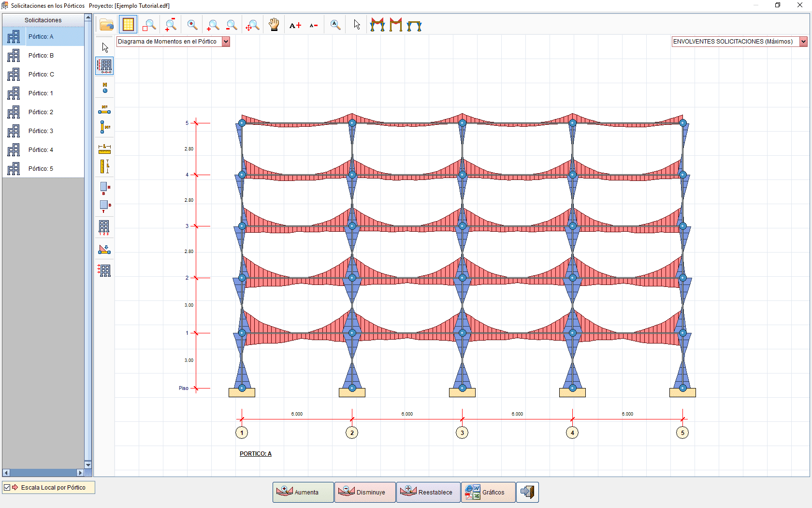This screenshot has width=812, height=508.
Task: Open the length dimensions ruler tool
Action: 104,149
